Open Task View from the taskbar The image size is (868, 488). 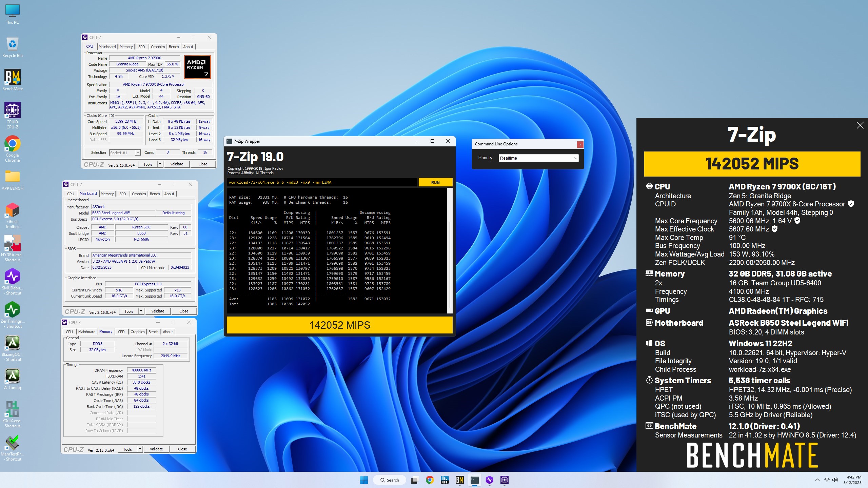(414, 480)
